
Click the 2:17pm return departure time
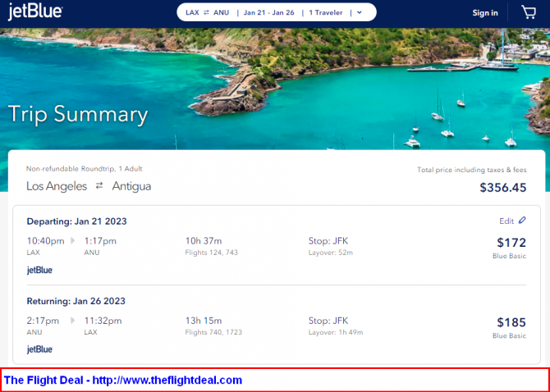[x=44, y=321]
